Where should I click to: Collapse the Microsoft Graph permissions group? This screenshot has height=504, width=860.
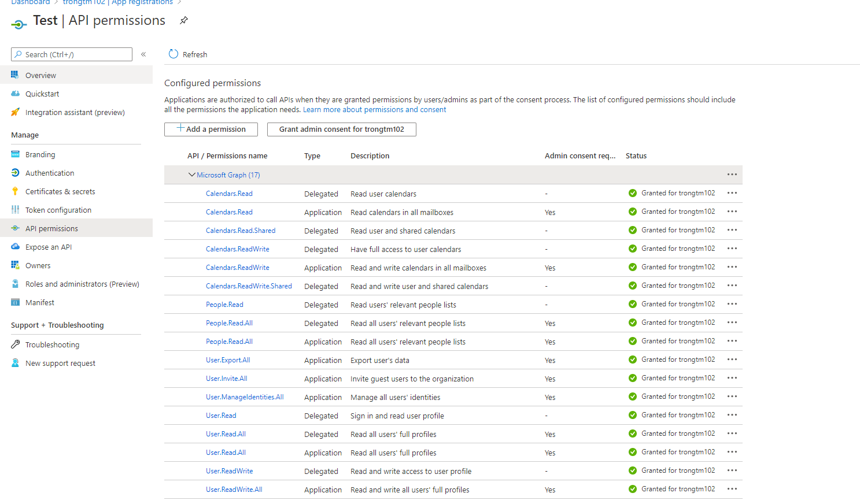[191, 175]
